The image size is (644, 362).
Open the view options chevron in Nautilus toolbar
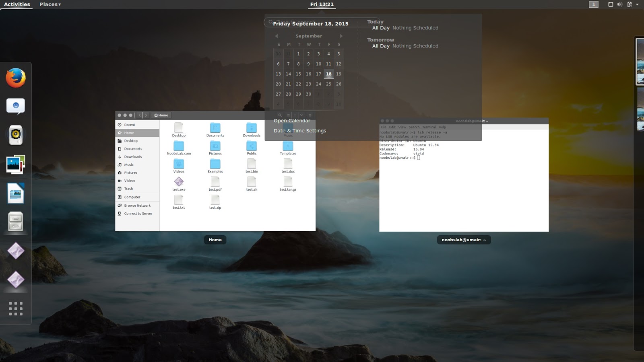tap(301, 115)
